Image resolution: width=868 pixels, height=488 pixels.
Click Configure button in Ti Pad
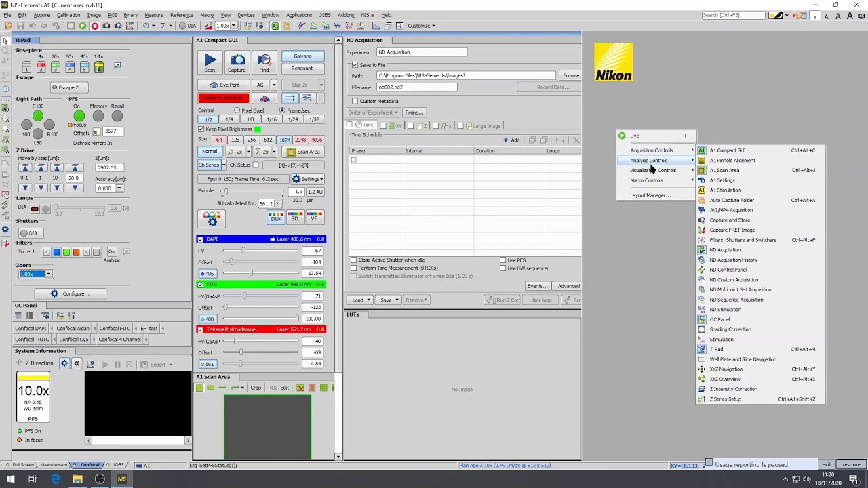pyautogui.click(x=70, y=293)
